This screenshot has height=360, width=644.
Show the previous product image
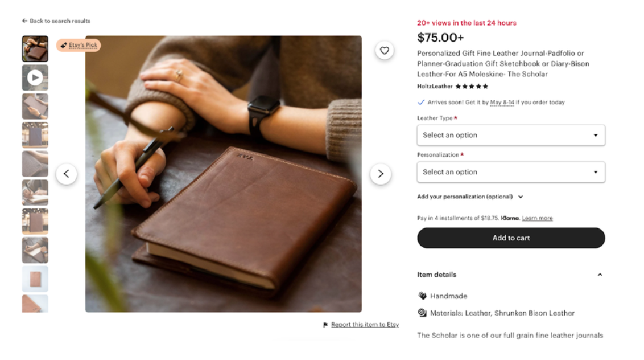click(x=67, y=174)
